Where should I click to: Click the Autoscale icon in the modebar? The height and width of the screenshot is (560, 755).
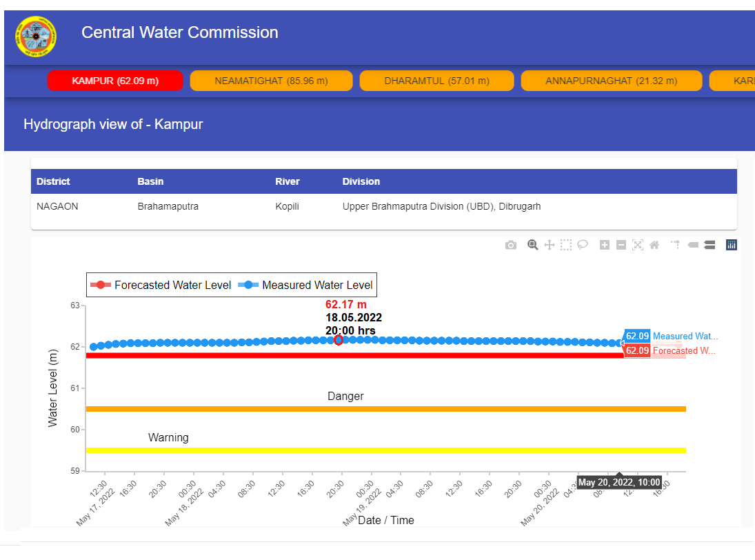[x=637, y=245]
